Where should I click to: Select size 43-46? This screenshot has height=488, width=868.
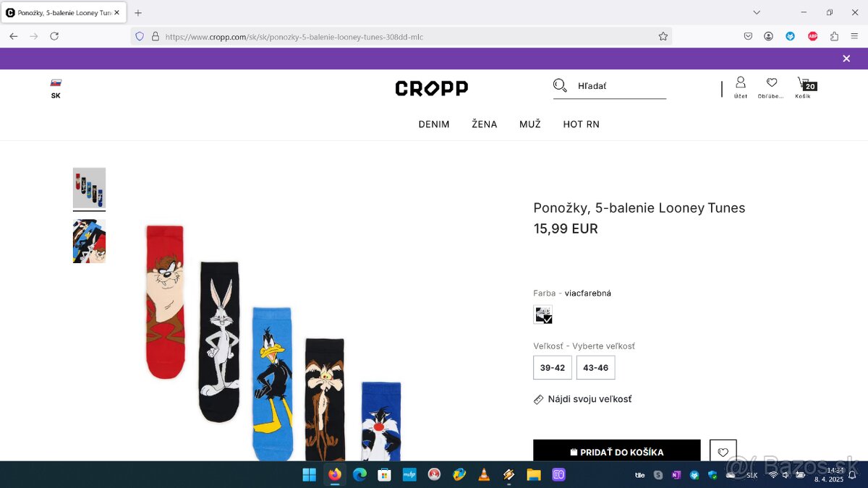coord(596,367)
